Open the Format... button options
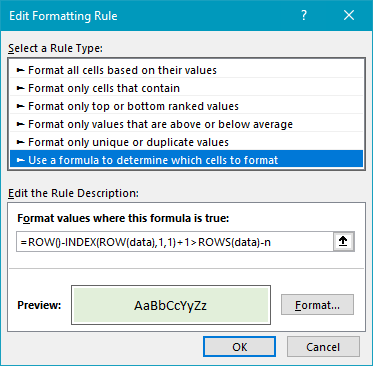Image resolution: width=373 pixels, height=366 pixels. tap(317, 305)
